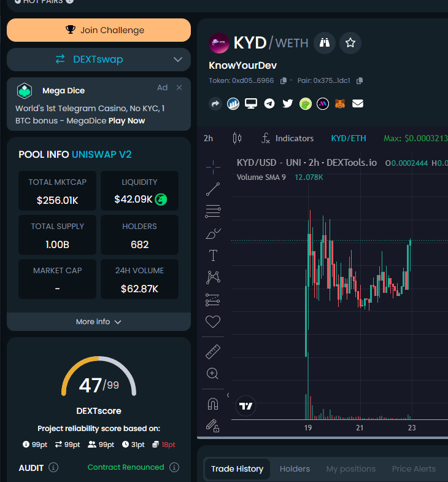The height and width of the screenshot is (482, 448).
Task: Click the Mega Dice logo icon
Action: pos(25,91)
